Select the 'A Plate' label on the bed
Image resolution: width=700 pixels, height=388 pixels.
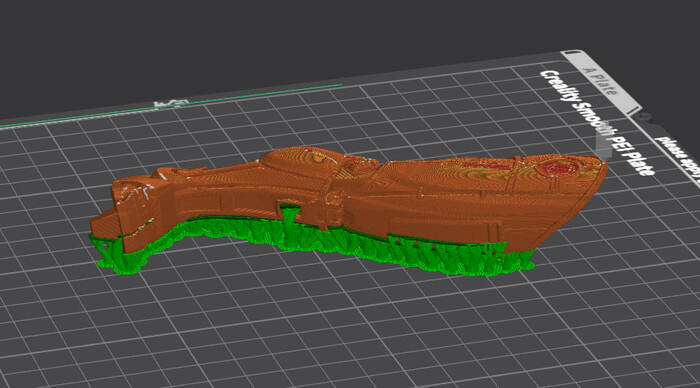pyautogui.click(x=601, y=81)
